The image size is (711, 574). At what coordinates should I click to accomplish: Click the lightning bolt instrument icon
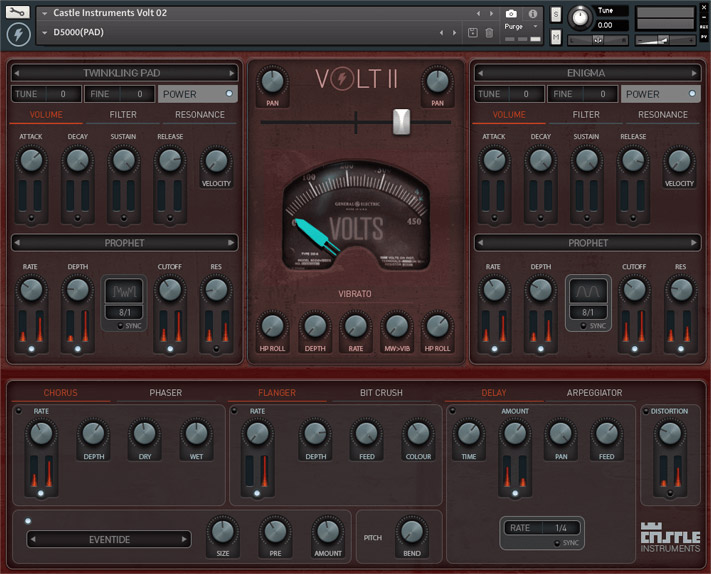pyautogui.click(x=18, y=34)
